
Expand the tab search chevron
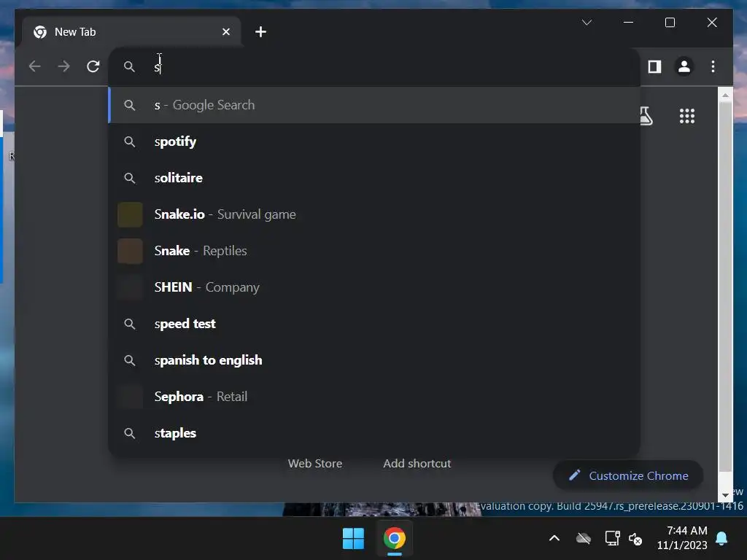coord(587,23)
